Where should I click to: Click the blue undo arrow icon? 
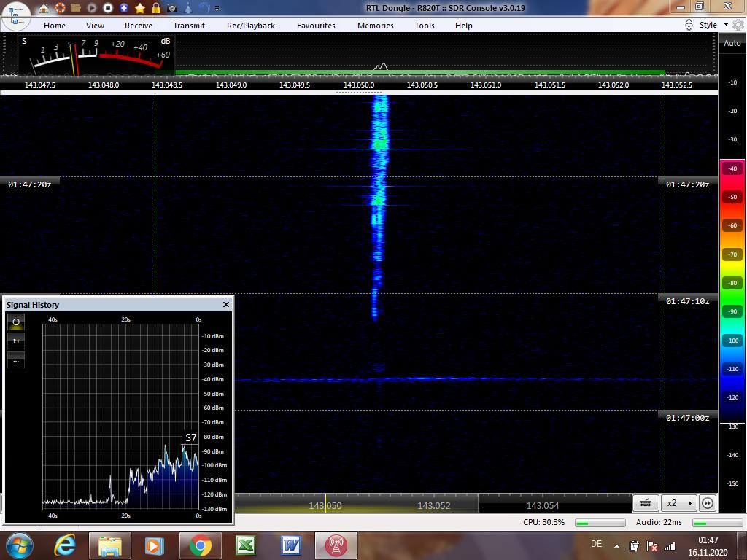pyautogui.click(x=204, y=7)
